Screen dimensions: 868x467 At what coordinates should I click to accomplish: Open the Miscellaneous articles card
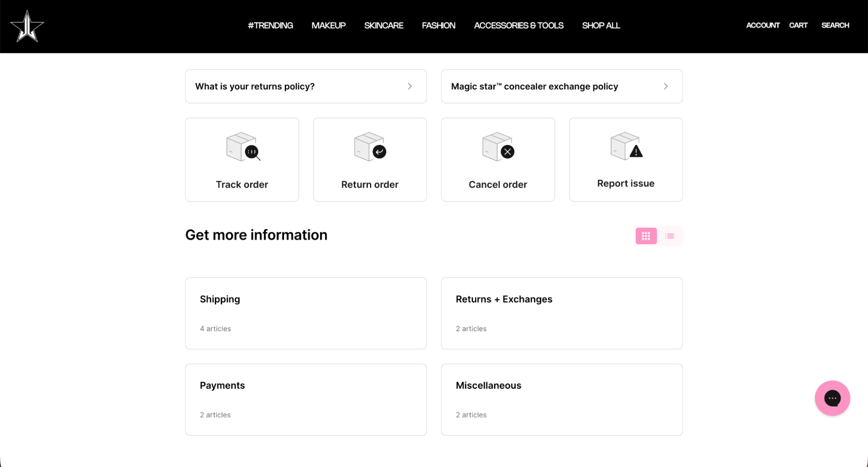[561, 399]
